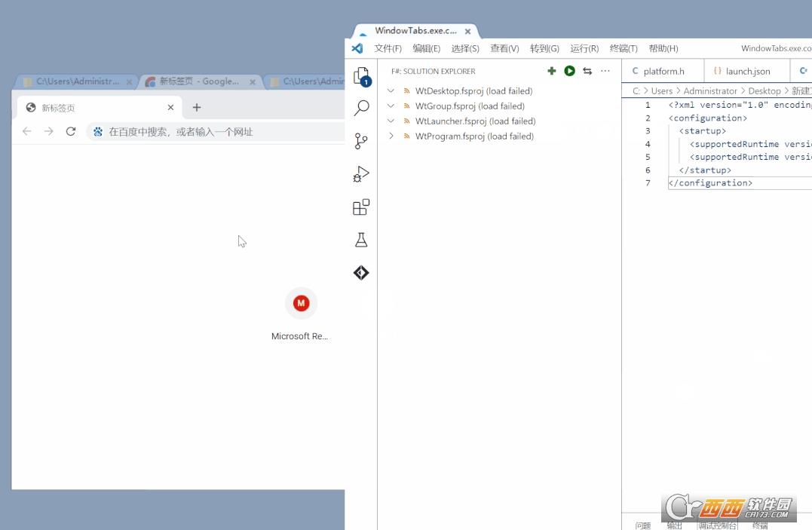Open the Run and Debug view
Image resolution: width=812 pixels, height=530 pixels.
click(361, 174)
